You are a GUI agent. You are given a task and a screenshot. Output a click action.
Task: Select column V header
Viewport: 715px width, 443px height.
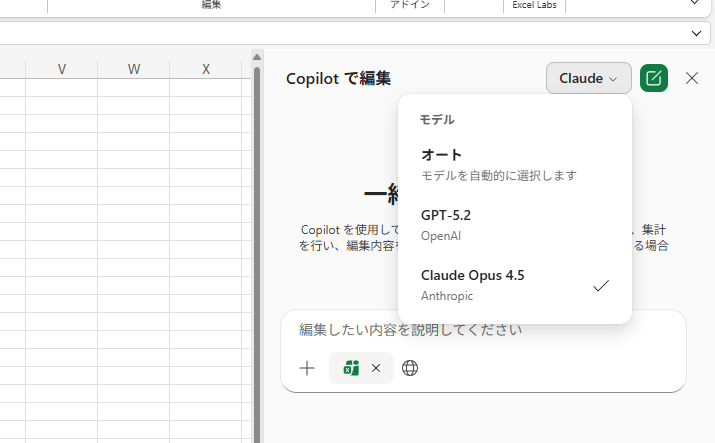coord(62,69)
